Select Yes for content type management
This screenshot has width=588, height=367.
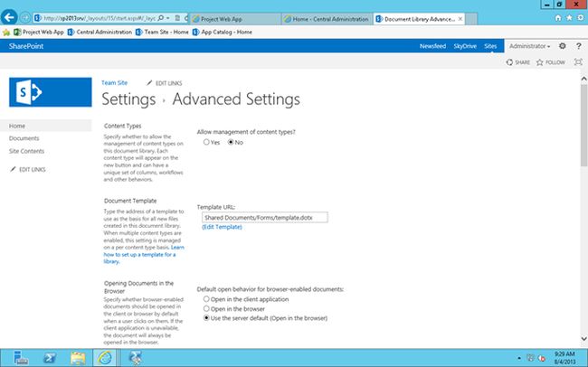point(206,142)
